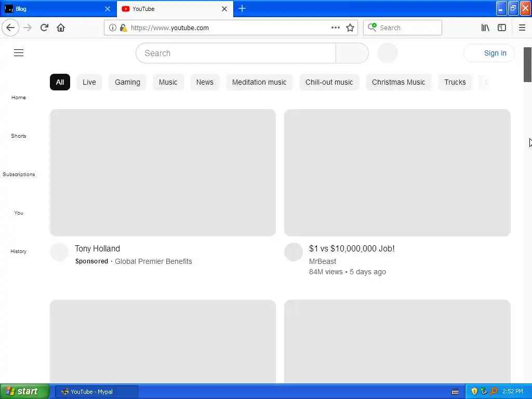Open the Tony Holland sponsored thumbnail
The width and height of the screenshot is (532, 399).
click(163, 172)
